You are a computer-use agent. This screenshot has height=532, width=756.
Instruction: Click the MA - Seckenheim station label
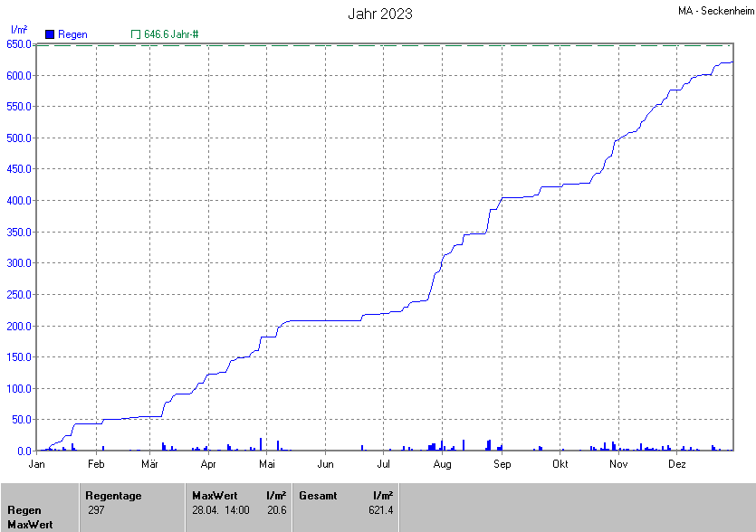tap(714, 11)
